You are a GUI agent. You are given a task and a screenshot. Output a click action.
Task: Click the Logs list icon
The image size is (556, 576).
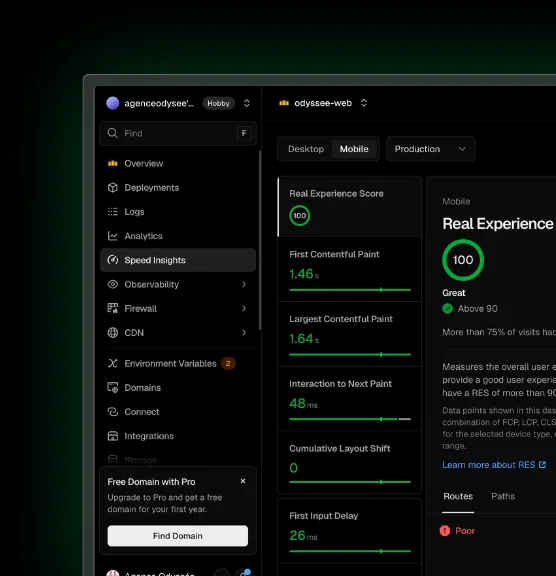click(113, 212)
